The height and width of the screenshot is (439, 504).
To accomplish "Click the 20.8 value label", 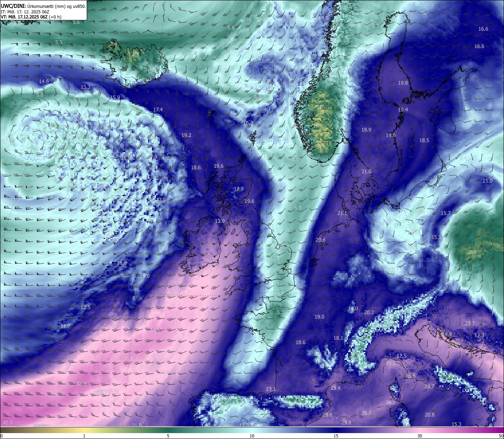I will click(430, 415).
